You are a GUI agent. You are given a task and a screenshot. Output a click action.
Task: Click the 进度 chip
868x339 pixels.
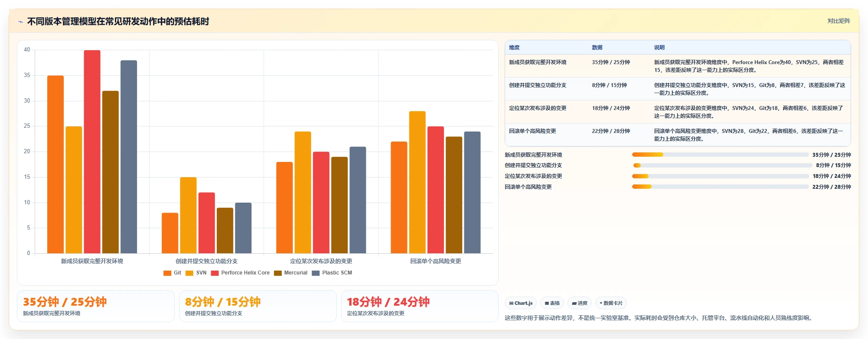pyautogui.click(x=580, y=303)
